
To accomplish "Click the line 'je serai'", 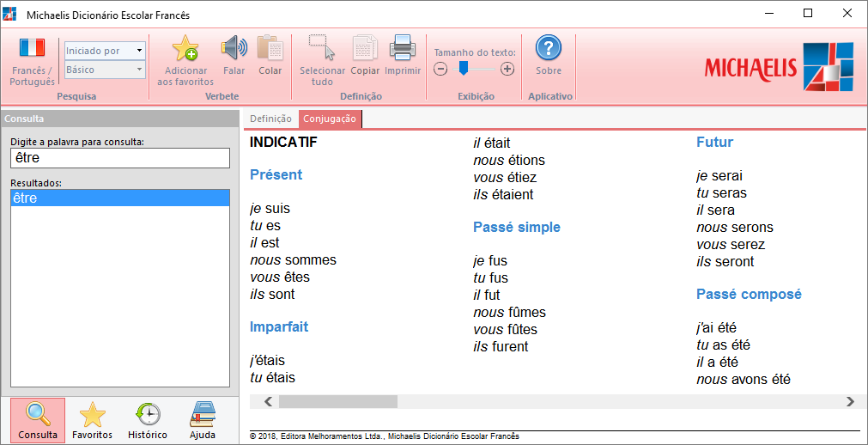I will tap(719, 176).
